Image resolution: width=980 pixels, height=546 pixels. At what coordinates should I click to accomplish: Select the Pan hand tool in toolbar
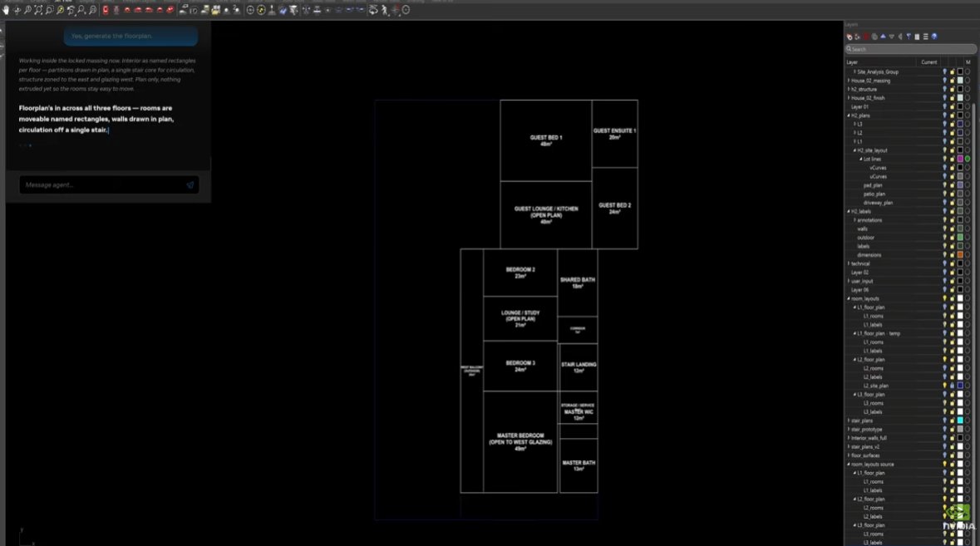pos(7,10)
